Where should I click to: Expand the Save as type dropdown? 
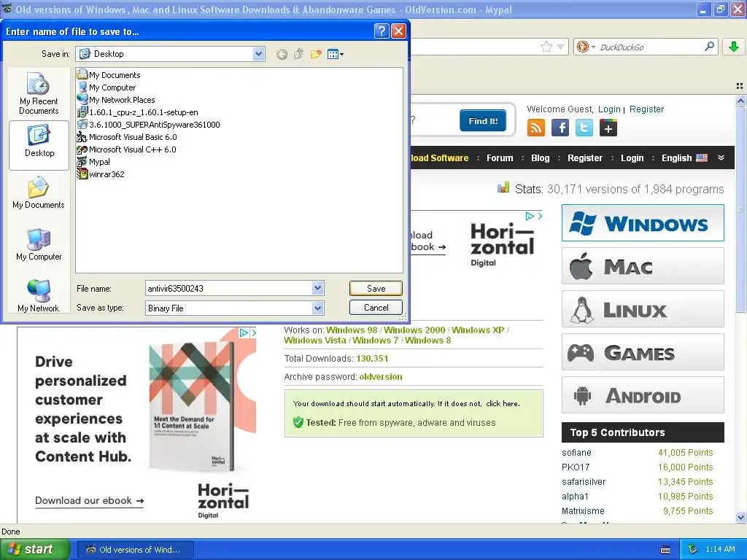click(x=318, y=308)
